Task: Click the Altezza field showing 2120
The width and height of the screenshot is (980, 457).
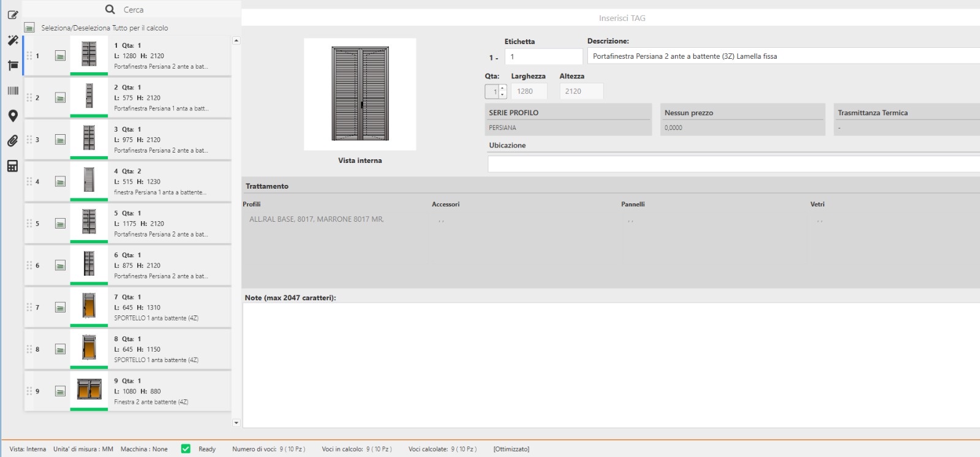Action: (581, 91)
